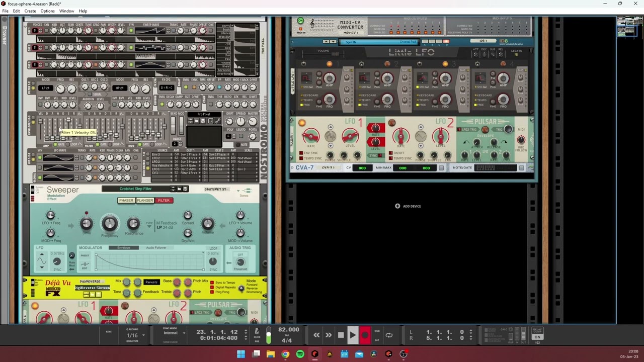Open the Sync Mode Internal dropdown
This screenshot has height=362, width=644.
click(x=184, y=333)
